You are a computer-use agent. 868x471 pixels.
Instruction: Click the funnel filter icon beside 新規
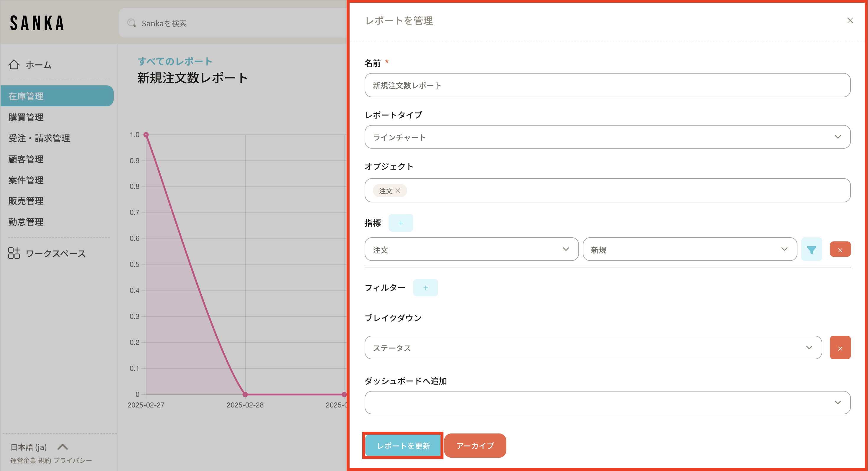tap(811, 249)
